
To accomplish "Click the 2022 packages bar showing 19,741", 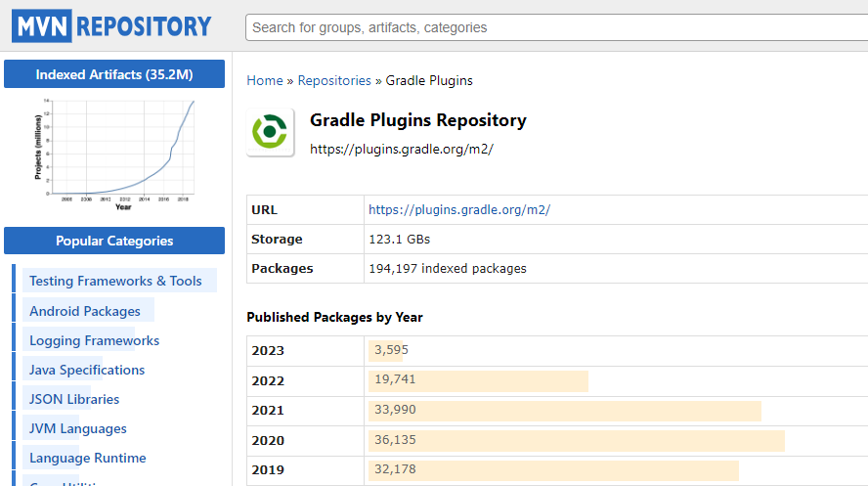I will point(478,380).
